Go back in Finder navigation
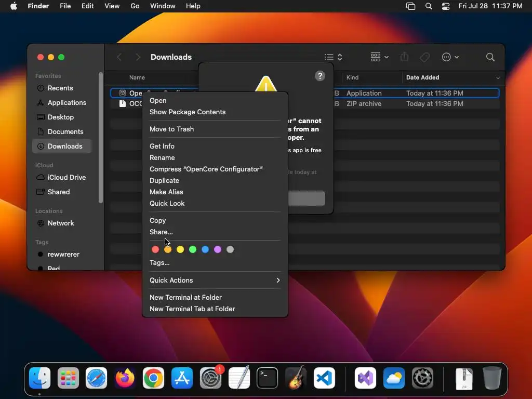 [119, 57]
